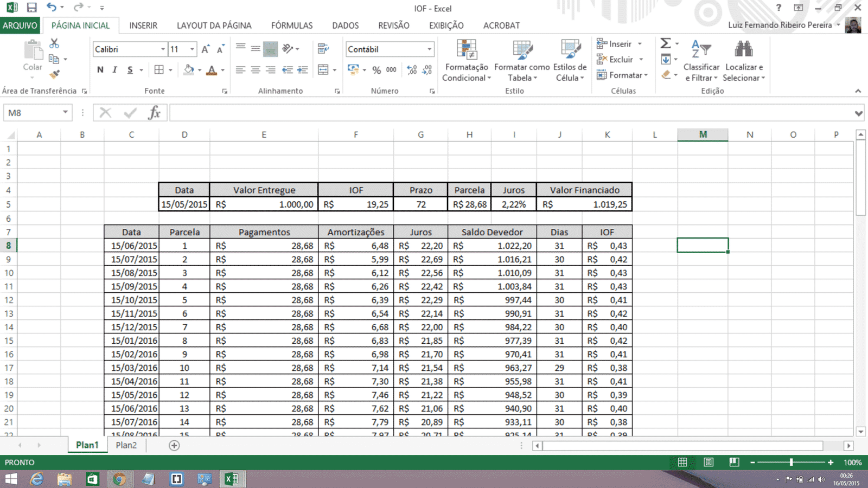
Task: Switch to Page Layout view in status bar
Action: (709, 462)
